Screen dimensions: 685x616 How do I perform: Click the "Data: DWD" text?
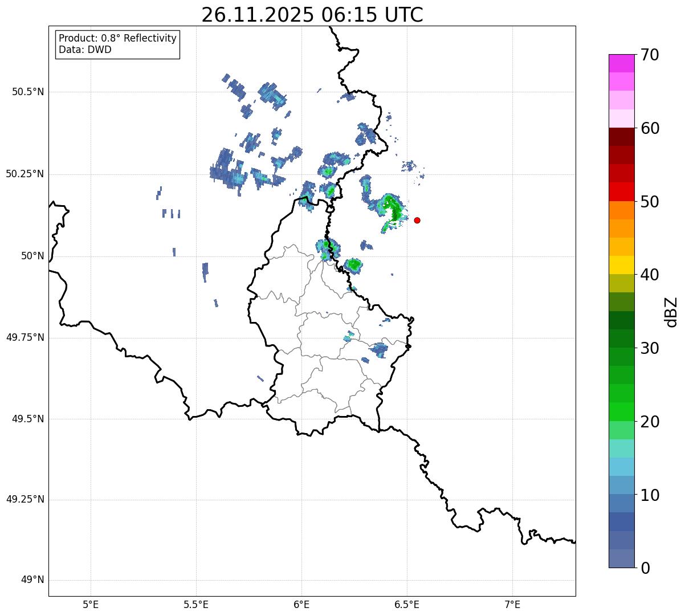click(85, 50)
